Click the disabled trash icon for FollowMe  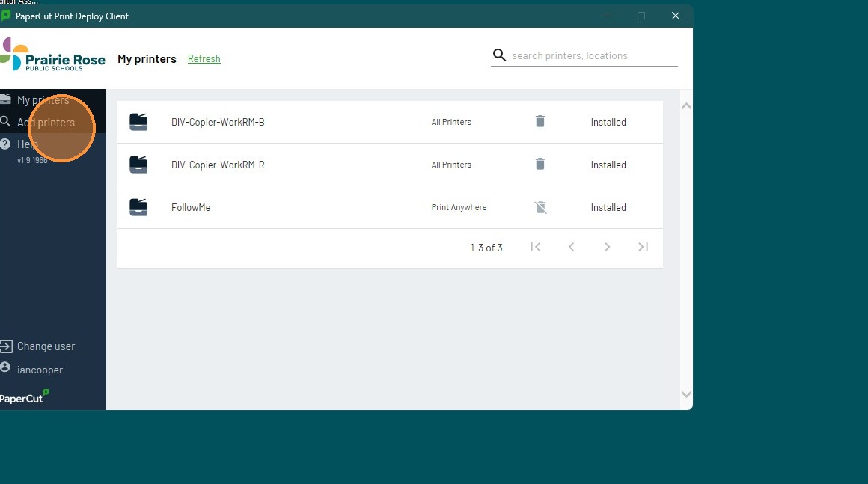pyautogui.click(x=540, y=207)
